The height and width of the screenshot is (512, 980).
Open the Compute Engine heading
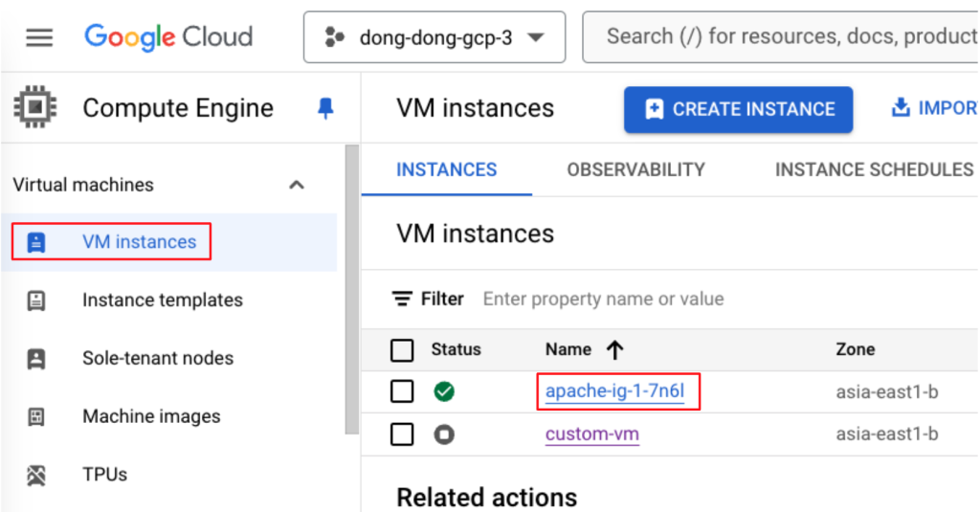(x=178, y=108)
